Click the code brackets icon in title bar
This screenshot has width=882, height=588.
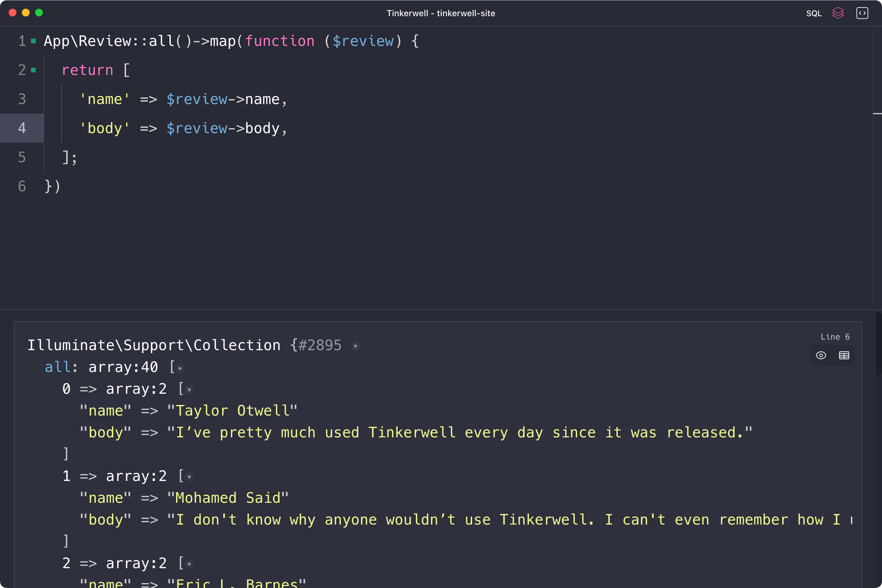point(862,13)
